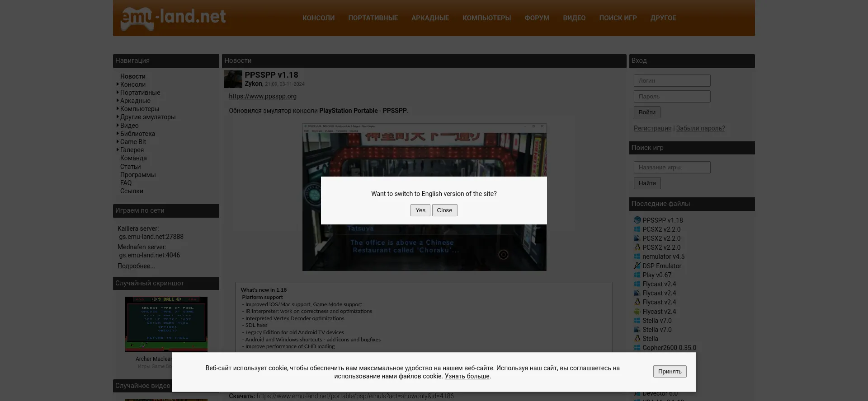Open the ВИДЕО top menu item
The width and height of the screenshot is (868, 401).
[574, 18]
